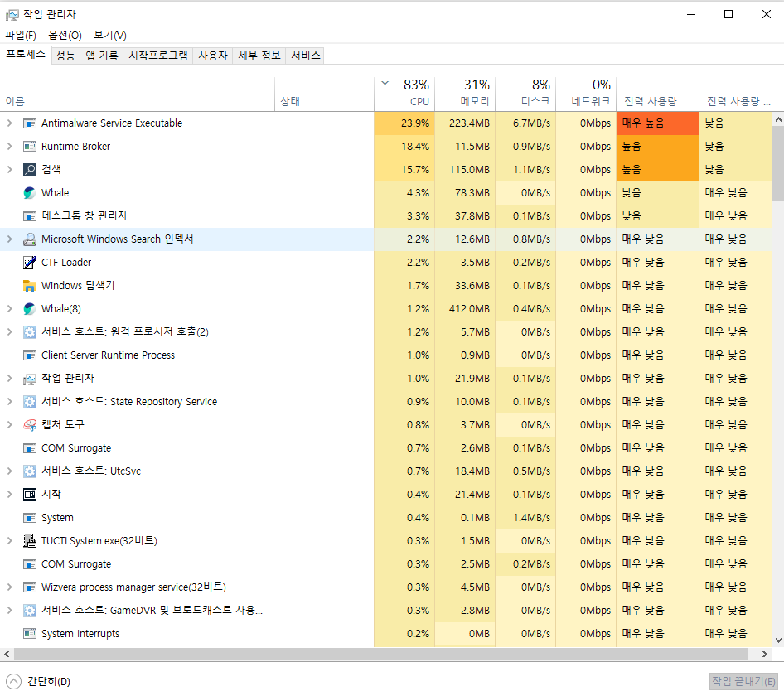Image resolution: width=784 pixels, height=696 pixels.
Task: Expand Microsoft Windows Search 인덱서
Action: 9,239
